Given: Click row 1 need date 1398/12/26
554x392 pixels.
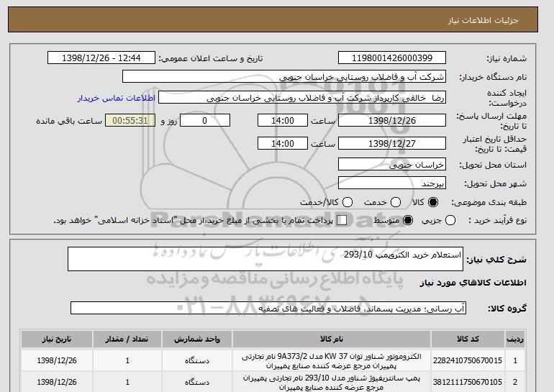Looking at the screenshot, I should pyautogui.click(x=57, y=360).
